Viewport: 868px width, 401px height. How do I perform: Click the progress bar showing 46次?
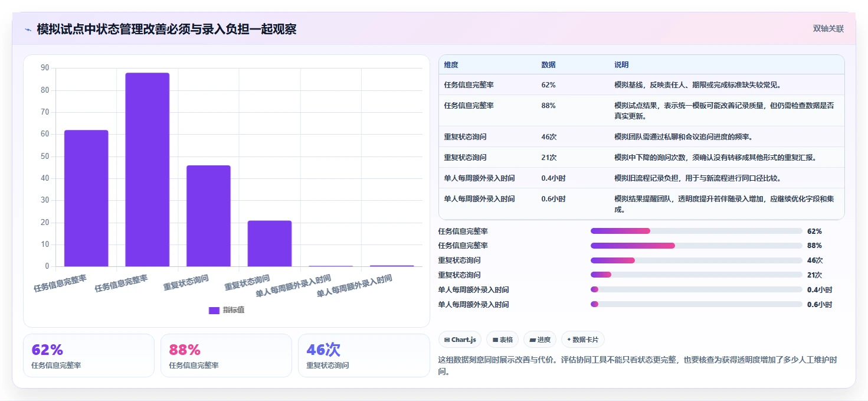click(697, 260)
